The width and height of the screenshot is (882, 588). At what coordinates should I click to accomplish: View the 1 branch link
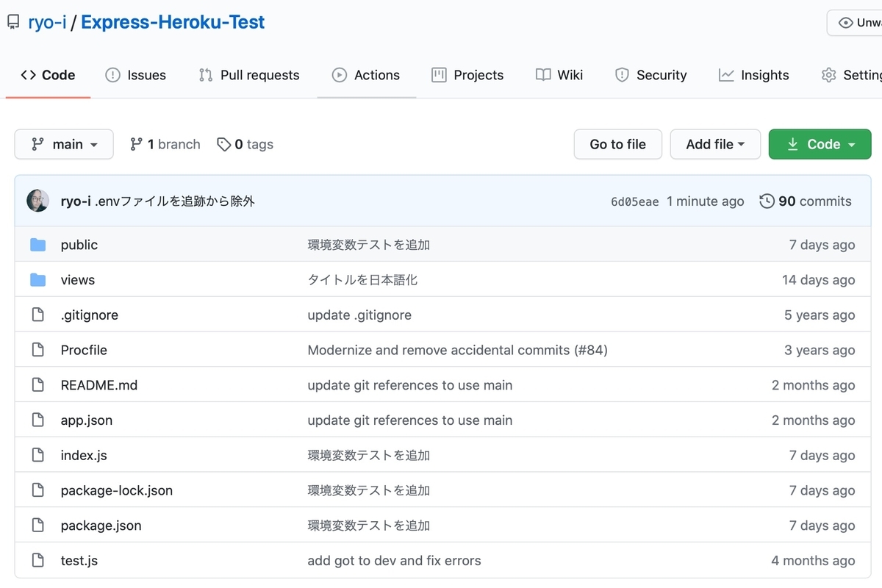click(165, 144)
